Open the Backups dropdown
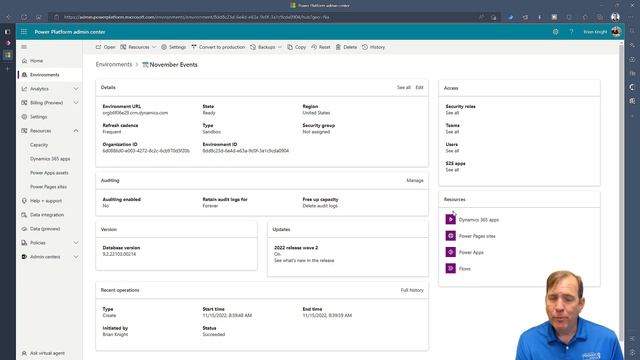This screenshot has width=640, height=360. (266, 47)
